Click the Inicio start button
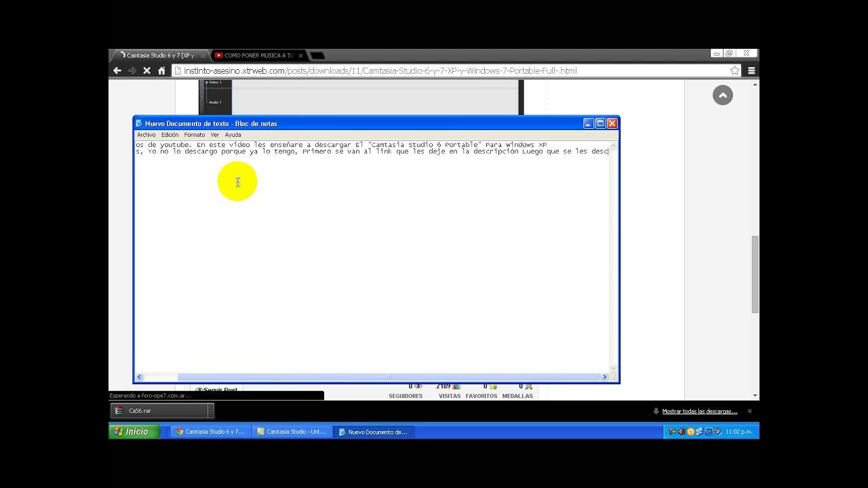This screenshot has height=488, width=868. (134, 432)
